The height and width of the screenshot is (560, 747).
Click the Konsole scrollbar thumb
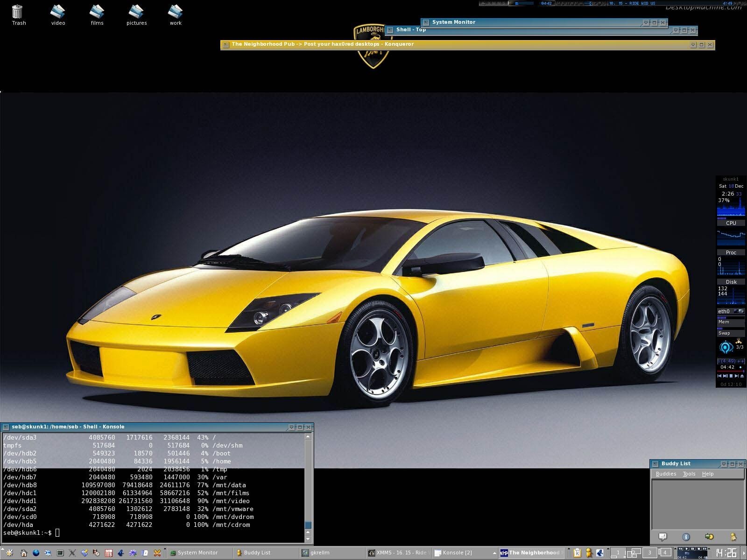coord(308,525)
